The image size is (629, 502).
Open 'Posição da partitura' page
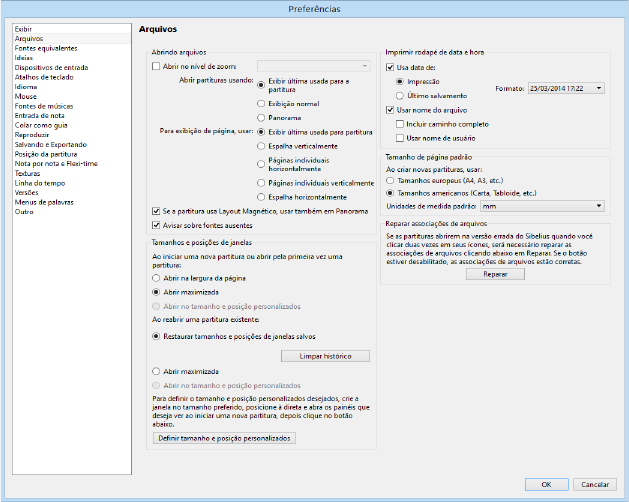(72, 154)
